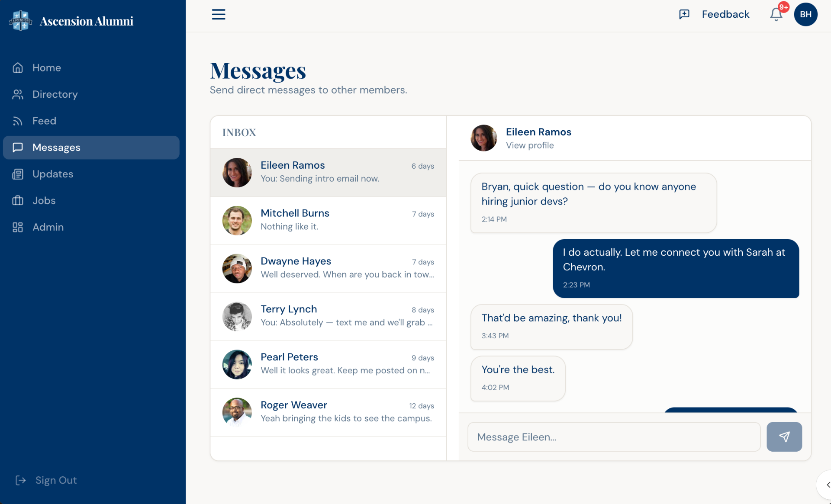Click the "6 days" timestamp
This screenshot has height=504, width=831.
pyautogui.click(x=422, y=166)
